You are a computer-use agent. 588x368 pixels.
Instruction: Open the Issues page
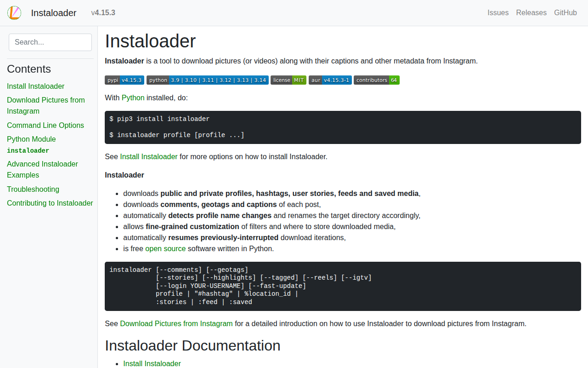498,13
